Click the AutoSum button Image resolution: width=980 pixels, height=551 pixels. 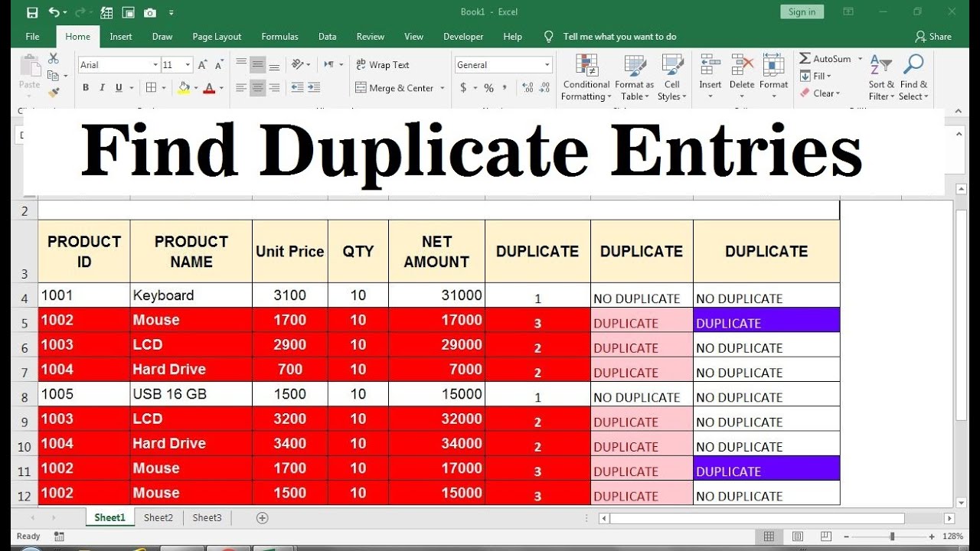[825, 59]
